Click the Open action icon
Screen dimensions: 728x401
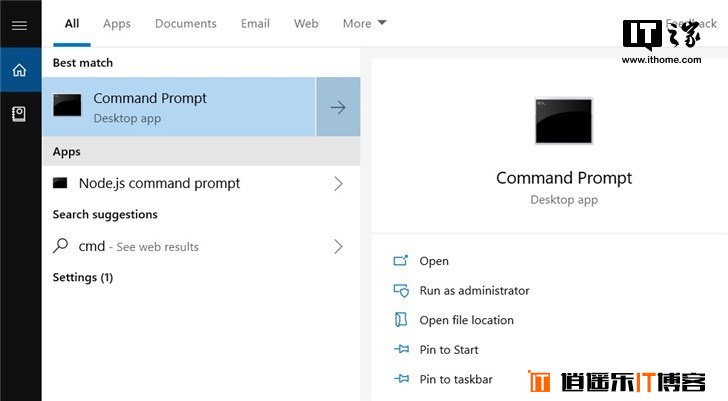[401, 260]
